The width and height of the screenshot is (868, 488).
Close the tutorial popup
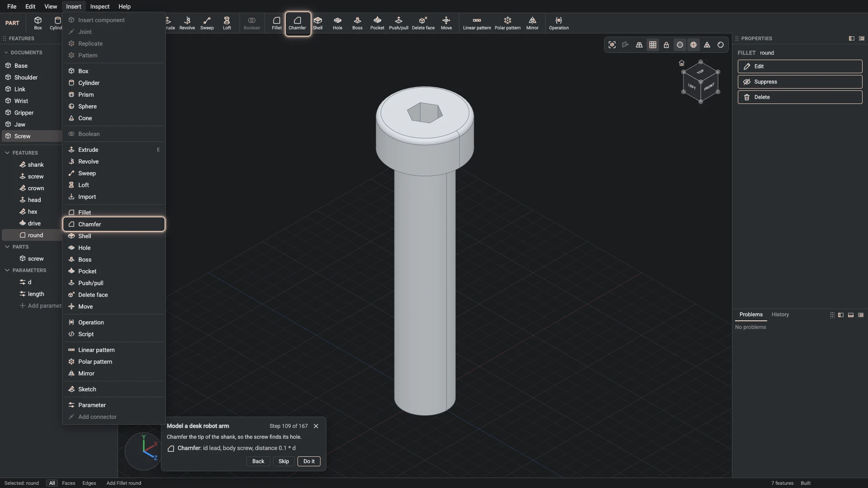pyautogui.click(x=316, y=426)
